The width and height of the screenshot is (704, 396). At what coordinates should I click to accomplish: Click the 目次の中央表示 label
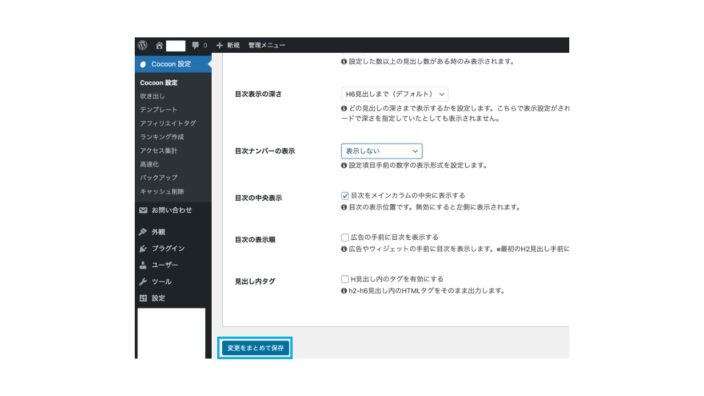pos(258,198)
